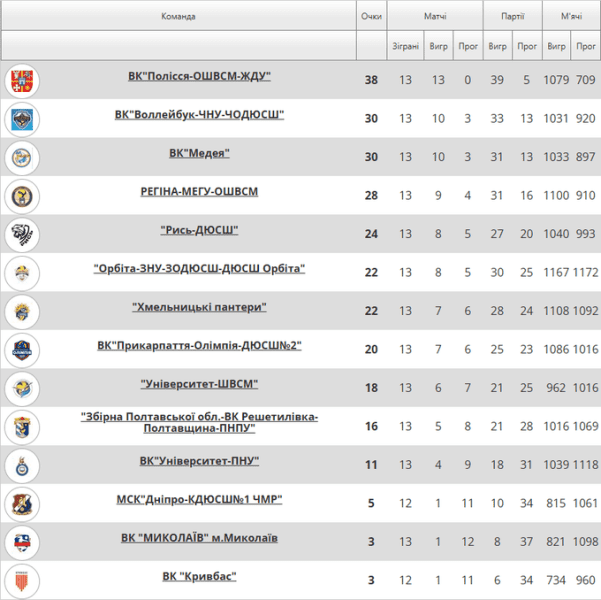Screen dimensions: 601x600
Task: Click the "Університет-ШВСМ" team logo
Action: click(21, 388)
